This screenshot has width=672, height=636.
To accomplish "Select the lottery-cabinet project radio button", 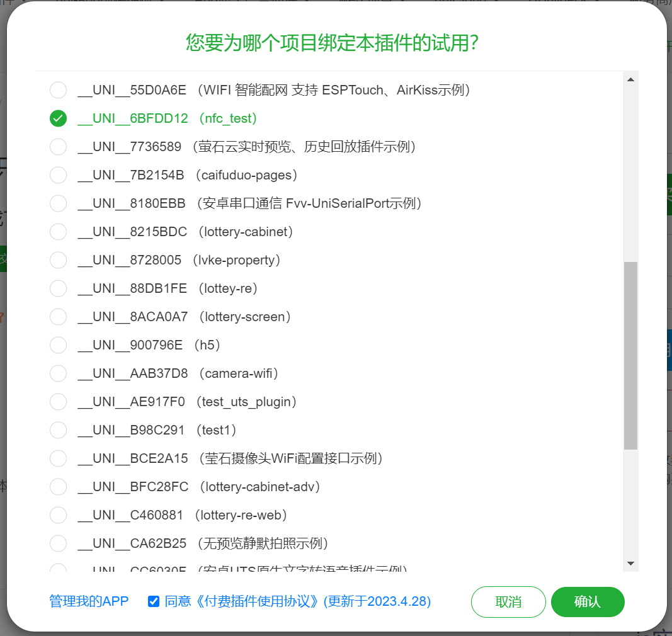I will (x=58, y=232).
